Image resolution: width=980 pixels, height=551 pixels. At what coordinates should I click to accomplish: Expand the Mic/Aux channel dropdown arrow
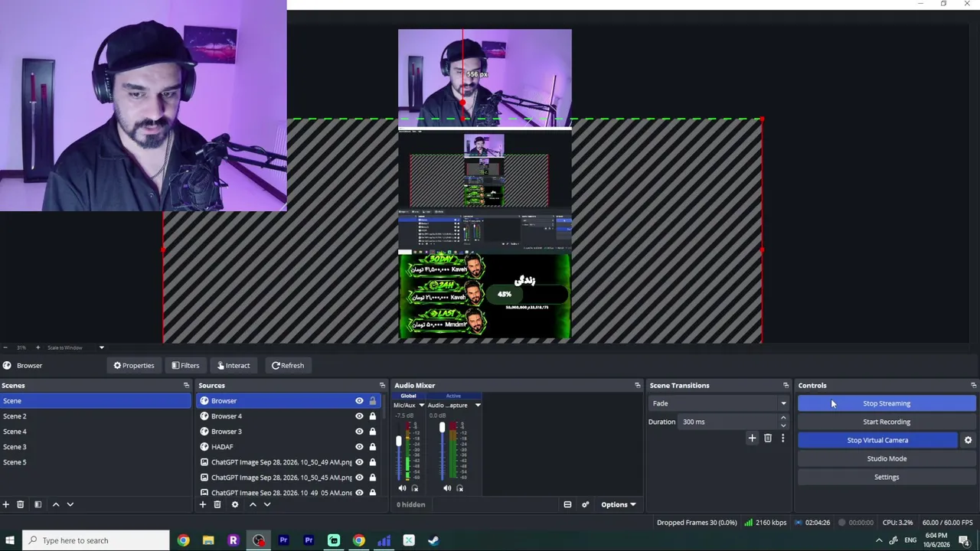(421, 405)
